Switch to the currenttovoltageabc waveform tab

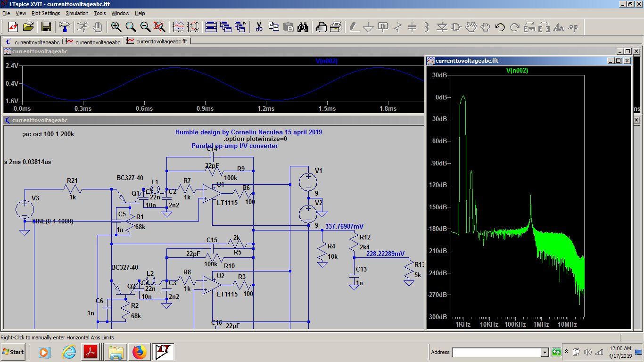point(93,41)
